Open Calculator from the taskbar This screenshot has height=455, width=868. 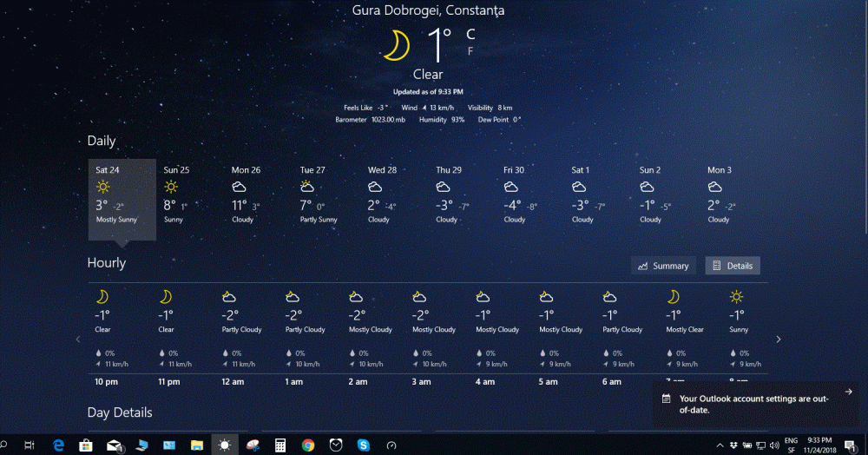[x=280, y=445]
